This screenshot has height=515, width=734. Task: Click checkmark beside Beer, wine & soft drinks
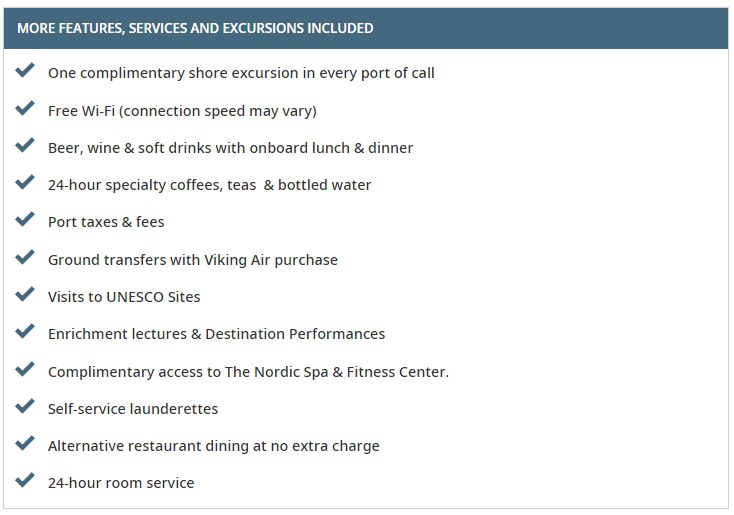[25, 145]
